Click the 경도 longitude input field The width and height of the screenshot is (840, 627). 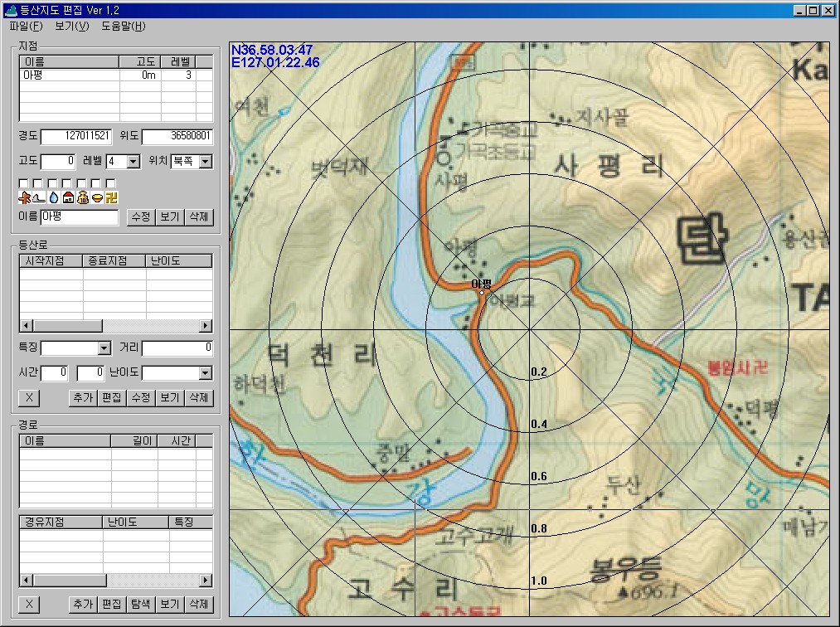pyautogui.click(x=76, y=136)
